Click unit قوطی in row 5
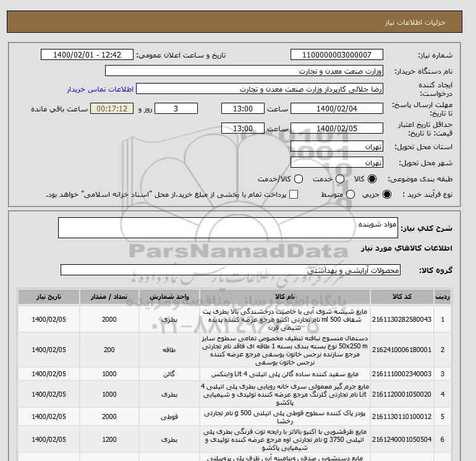Screen dimensions: 476x461 (169, 416)
